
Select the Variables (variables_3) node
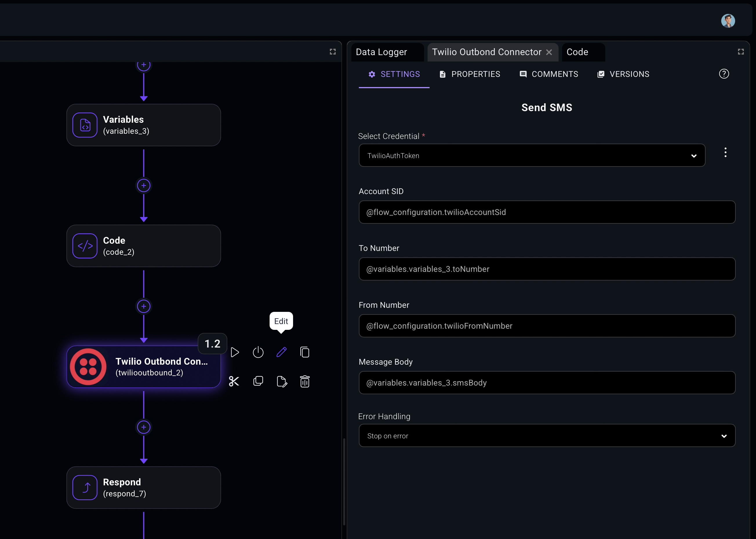coord(143,125)
